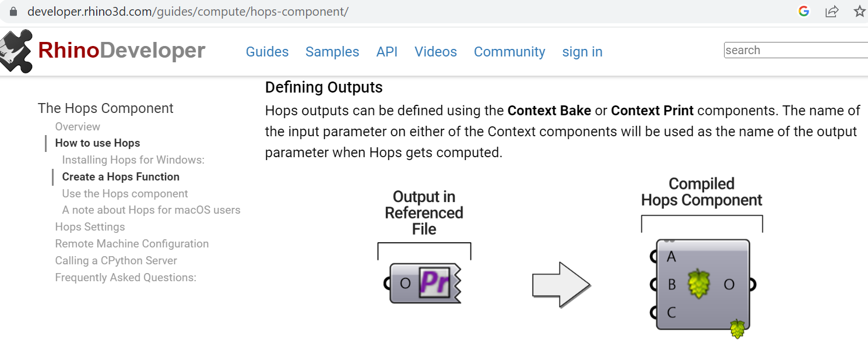The height and width of the screenshot is (347, 868).
Task: Open the Community link
Action: click(x=509, y=52)
